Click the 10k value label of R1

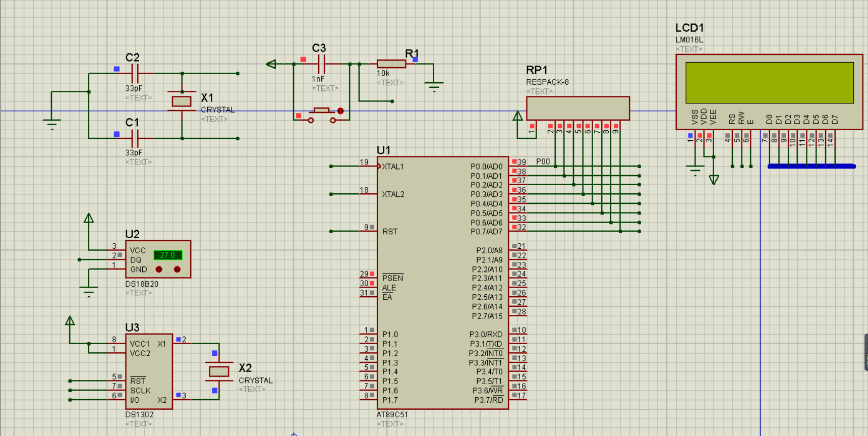tap(383, 73)
